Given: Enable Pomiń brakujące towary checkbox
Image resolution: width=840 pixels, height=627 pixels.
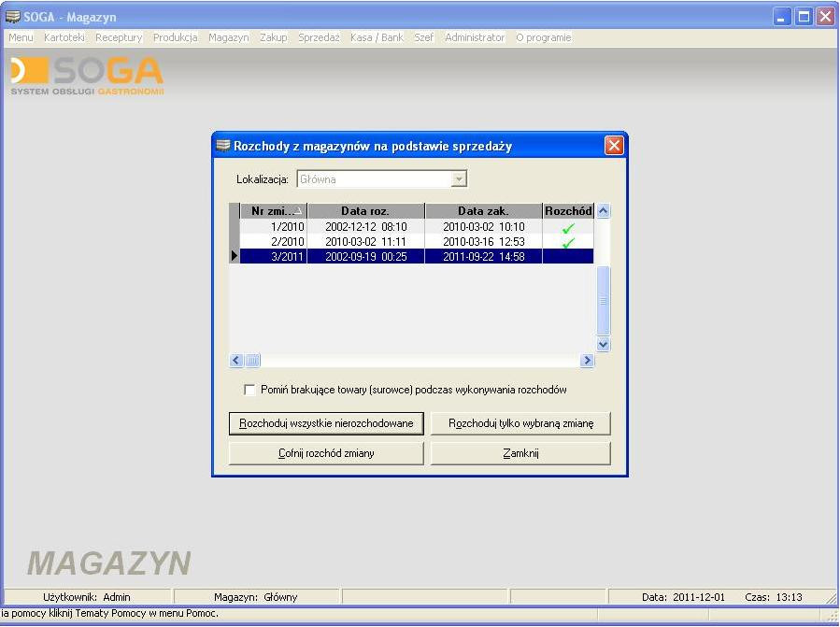Looking at the screenshot, I should (x=249, y=391).
